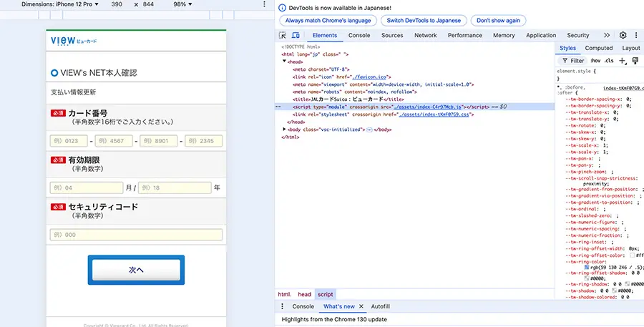Open the Sources tab
This screenshot has width=644, height=327.
[x=392, y=35]
